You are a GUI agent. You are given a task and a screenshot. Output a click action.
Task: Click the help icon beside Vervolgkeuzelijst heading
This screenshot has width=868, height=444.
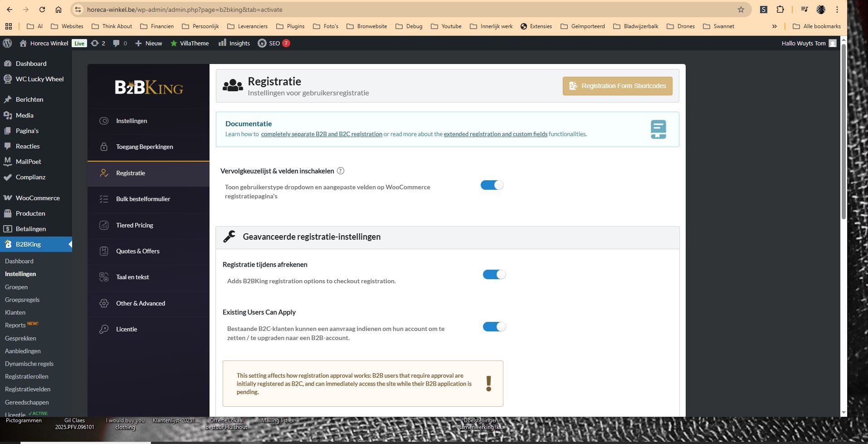[341, 171]
